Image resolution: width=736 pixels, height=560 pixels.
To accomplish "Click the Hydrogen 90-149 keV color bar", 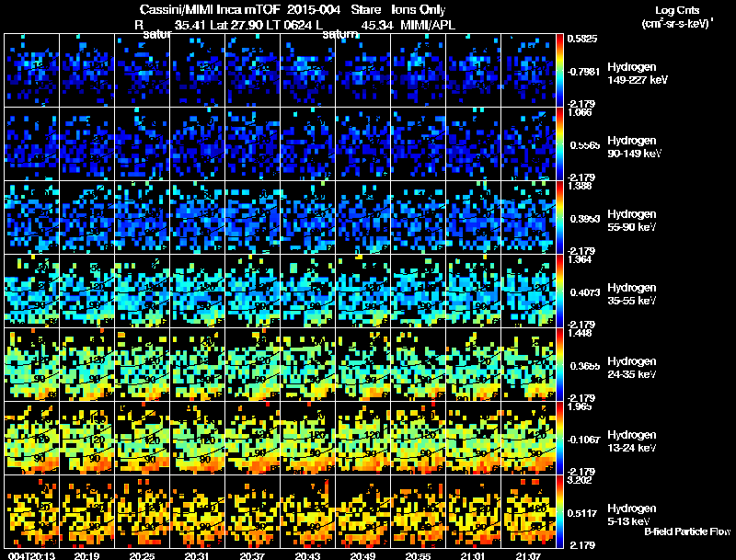I will tap(559, 144).
